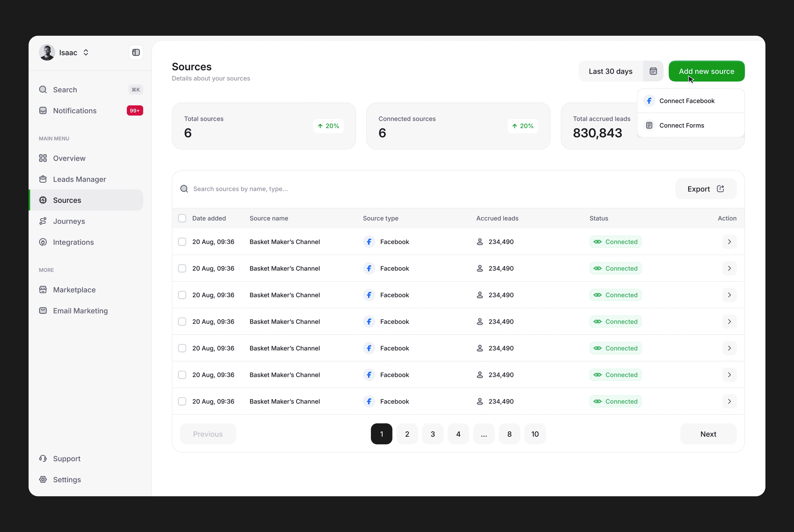Collapse the sidebar with the panel icon

click(x=136, y=53)
